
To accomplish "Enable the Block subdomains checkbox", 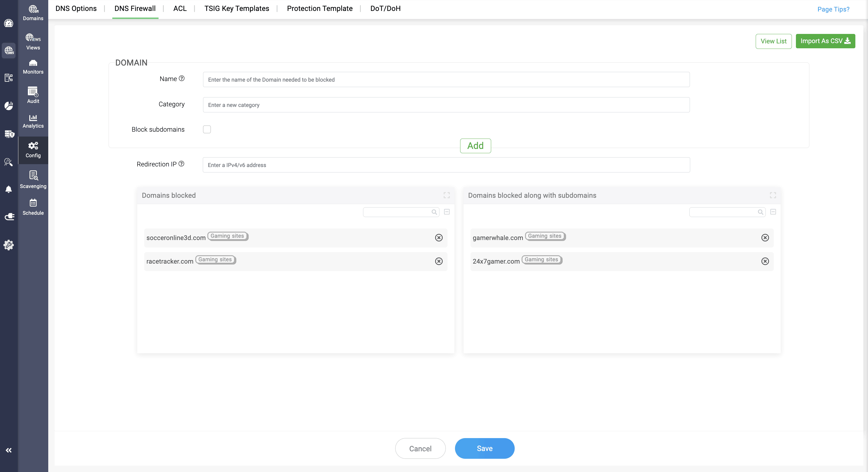I will point(207,129).
